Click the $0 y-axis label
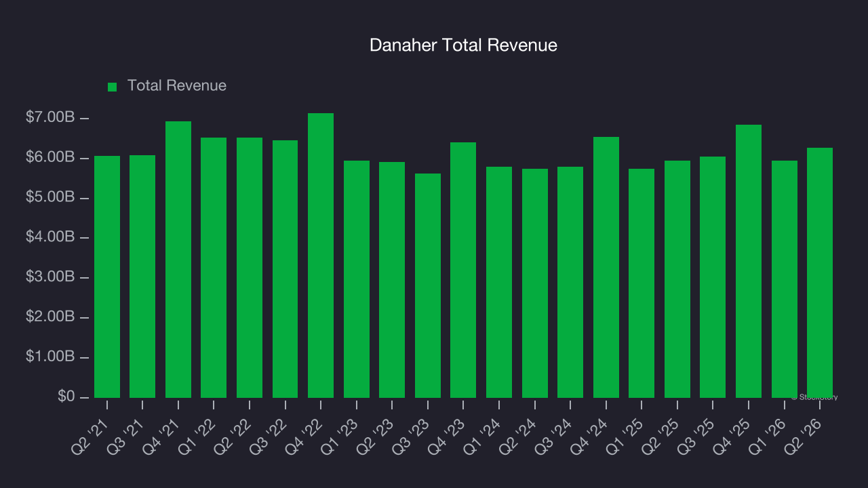This screenshot has height=488, width=868. pyautogui.click(x=65, y=396)
